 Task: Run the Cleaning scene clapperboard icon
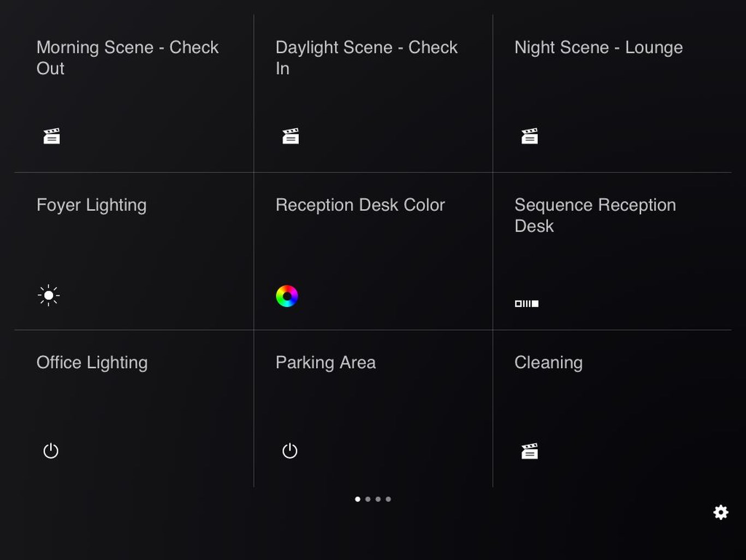pos(529,451)
